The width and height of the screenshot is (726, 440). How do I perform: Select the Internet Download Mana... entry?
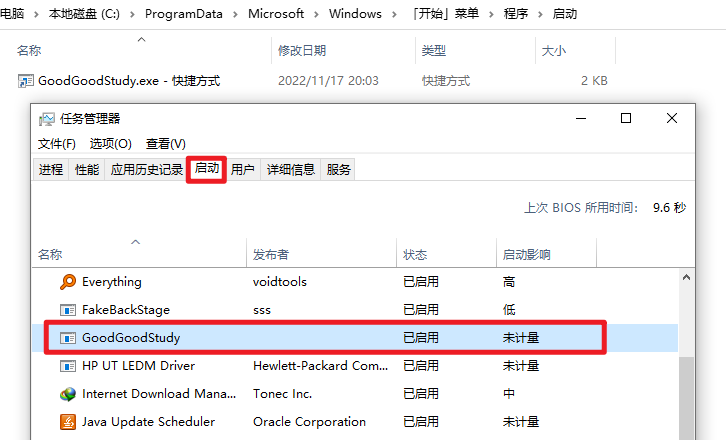tap(355, 394)
